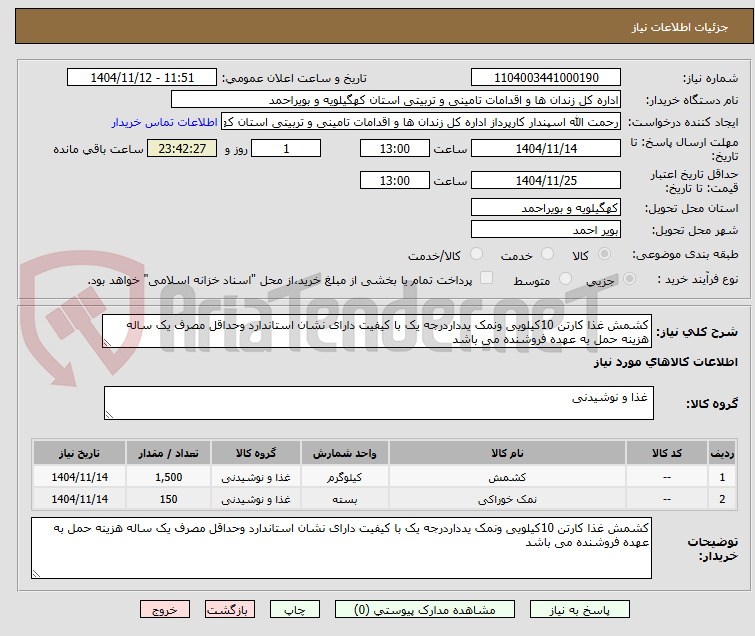Click the نام کالا column header
755x636 pixels.
(x=508, y=453)
